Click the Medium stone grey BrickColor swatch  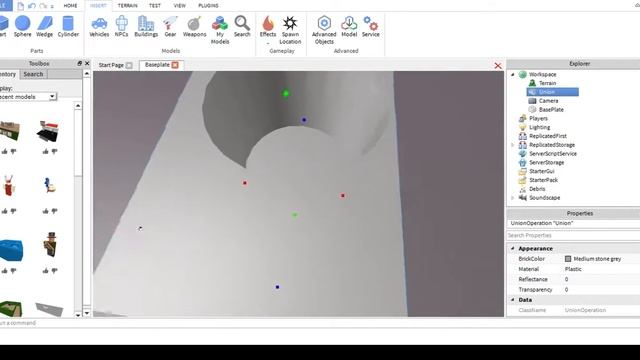point(568,259)
